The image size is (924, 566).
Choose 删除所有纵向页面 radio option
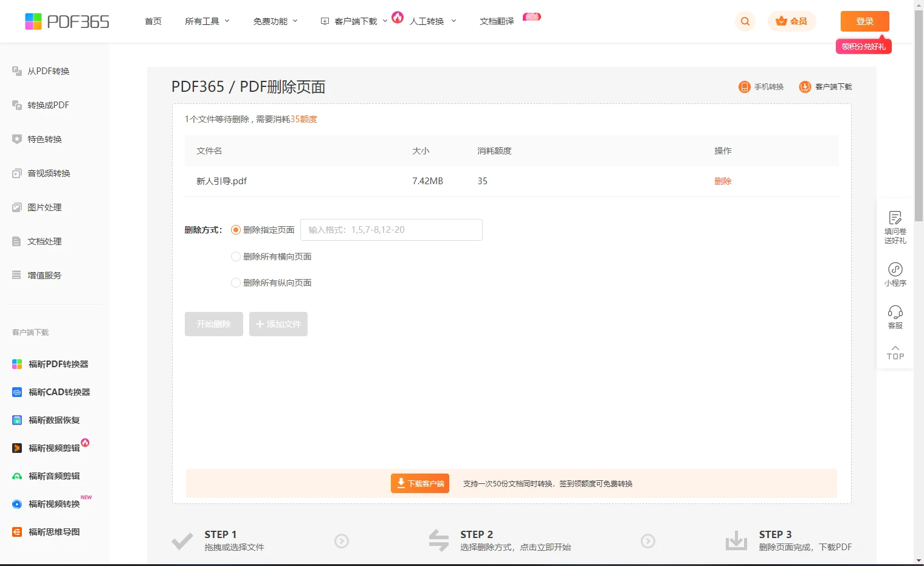tap(236, 283)
